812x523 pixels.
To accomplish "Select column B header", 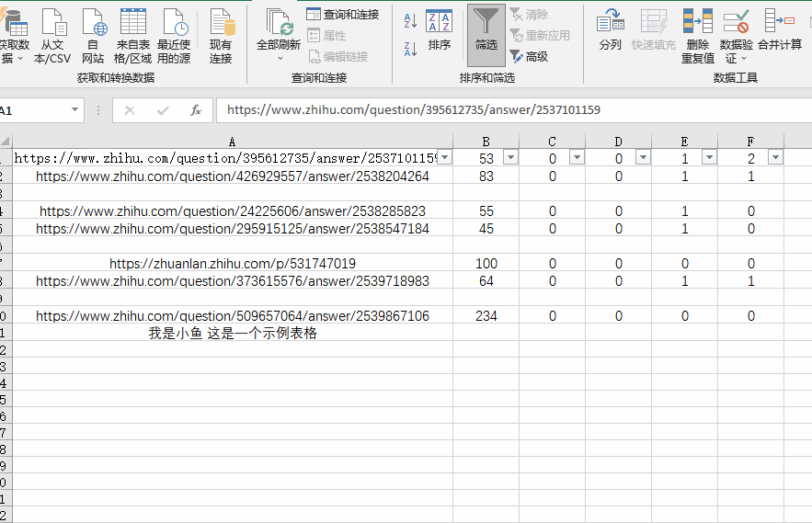I will 486,142.
